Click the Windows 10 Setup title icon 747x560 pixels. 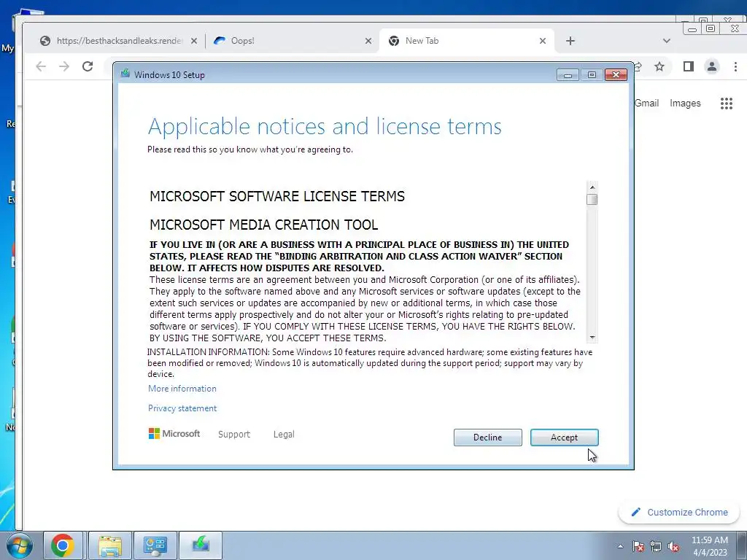click(x=125, y=74)
